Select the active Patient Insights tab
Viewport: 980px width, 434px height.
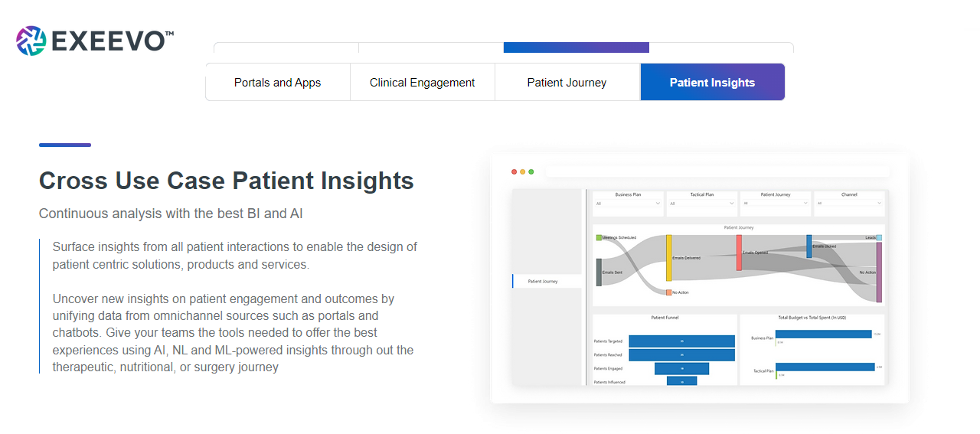pos(713,83)
